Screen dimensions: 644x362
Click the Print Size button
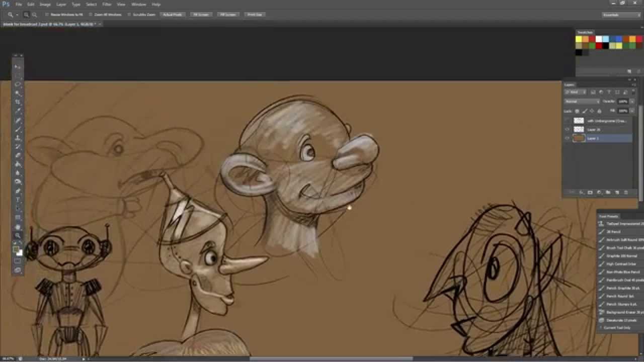pos(255,15)
